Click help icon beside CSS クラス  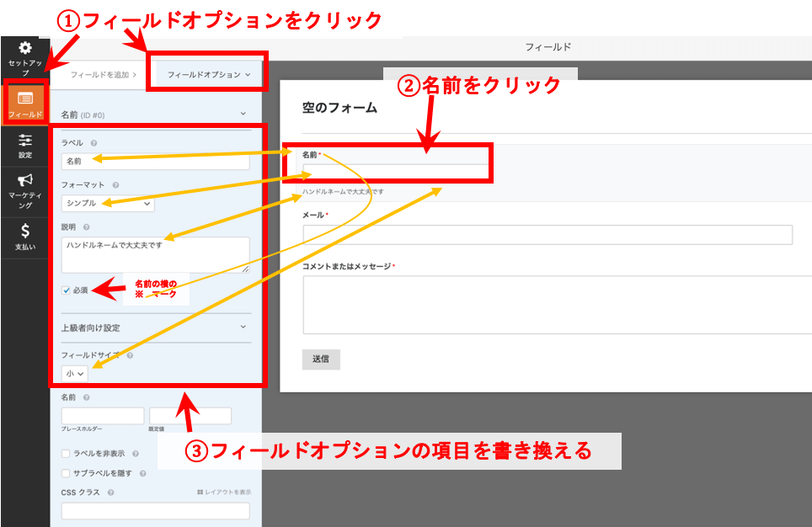point(111,492)
